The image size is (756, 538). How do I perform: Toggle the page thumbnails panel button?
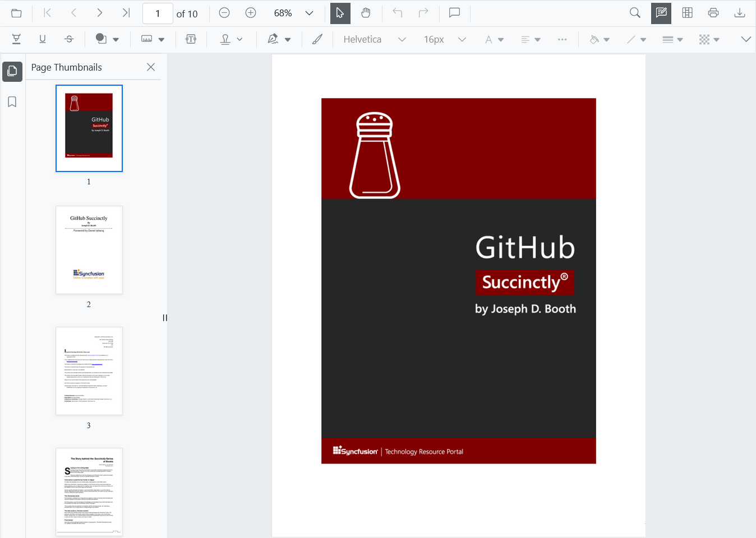point(12,71)
